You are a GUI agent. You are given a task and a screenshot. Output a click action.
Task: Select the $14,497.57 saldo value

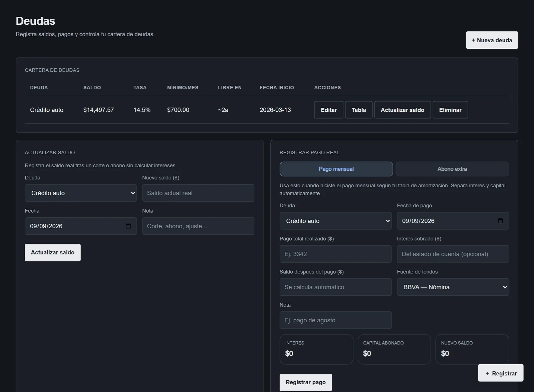pos(98,110)
